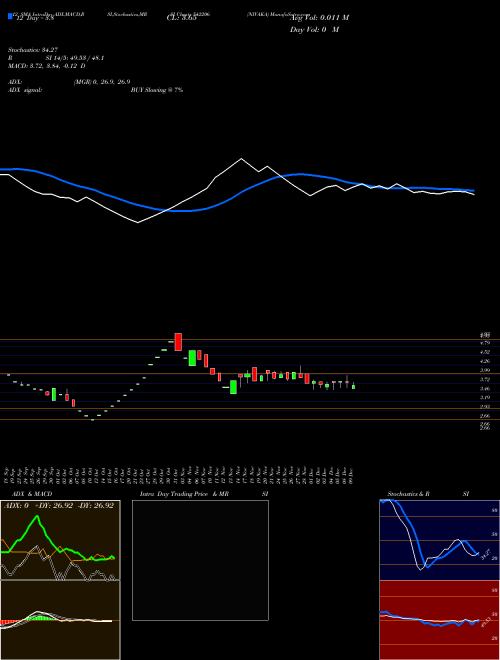Open the empty intraday trading price panel

[x=200, y=560]
